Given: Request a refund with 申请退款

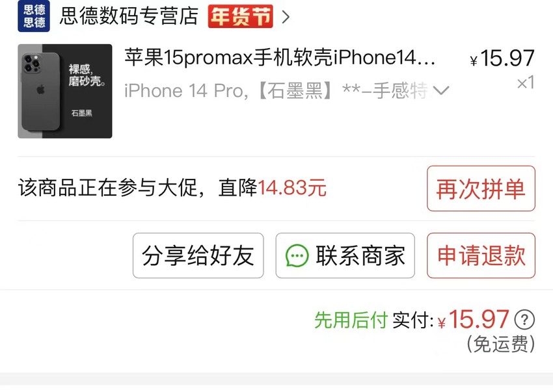Looking at the screenshot, I should point(481,255).
